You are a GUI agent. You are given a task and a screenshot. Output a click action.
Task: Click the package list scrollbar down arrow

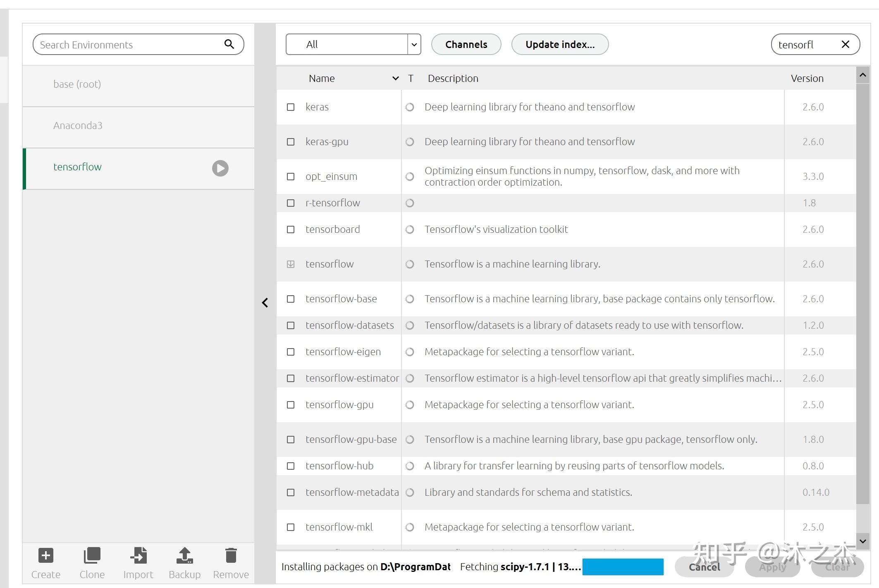pyautogui.click(x=862, y=541)
